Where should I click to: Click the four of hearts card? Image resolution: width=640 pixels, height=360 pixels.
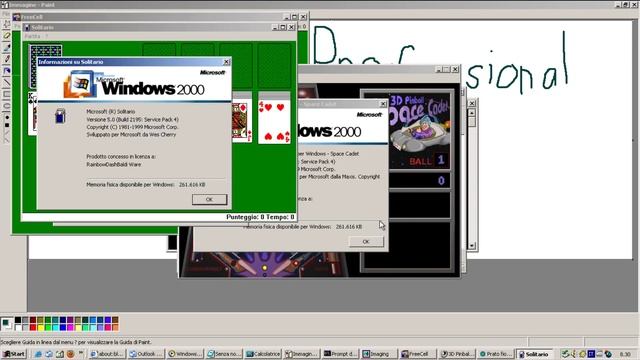(x=274, y=121)
